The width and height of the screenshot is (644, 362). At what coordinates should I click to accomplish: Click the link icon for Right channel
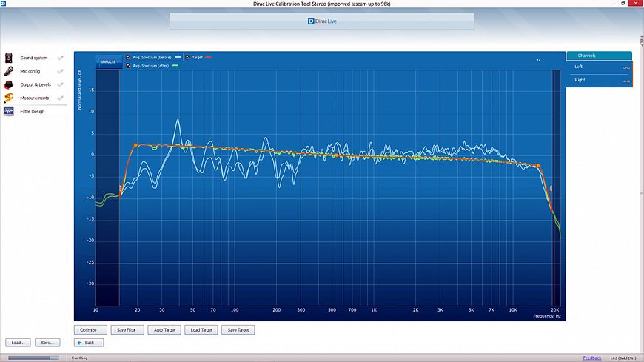coord(626,80)
